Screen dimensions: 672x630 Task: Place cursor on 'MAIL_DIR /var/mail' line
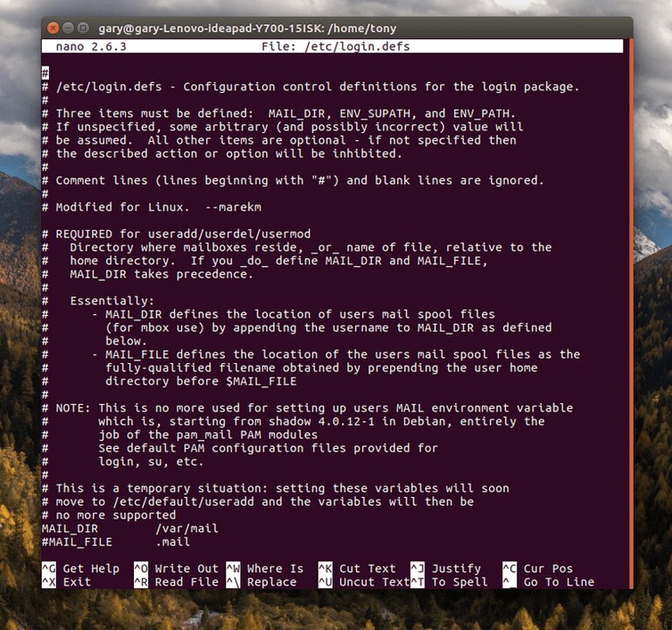point(130,528)
